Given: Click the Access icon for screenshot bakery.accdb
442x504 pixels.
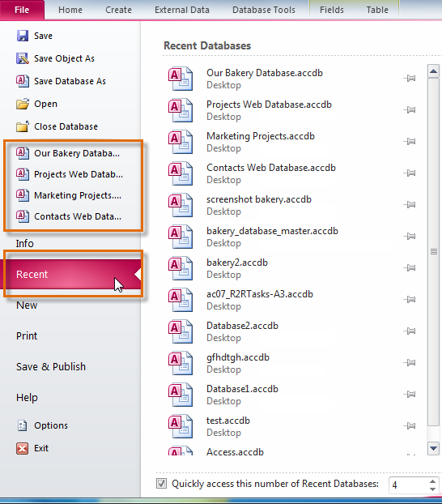Looking at the screenshot, I should (181, 205).
